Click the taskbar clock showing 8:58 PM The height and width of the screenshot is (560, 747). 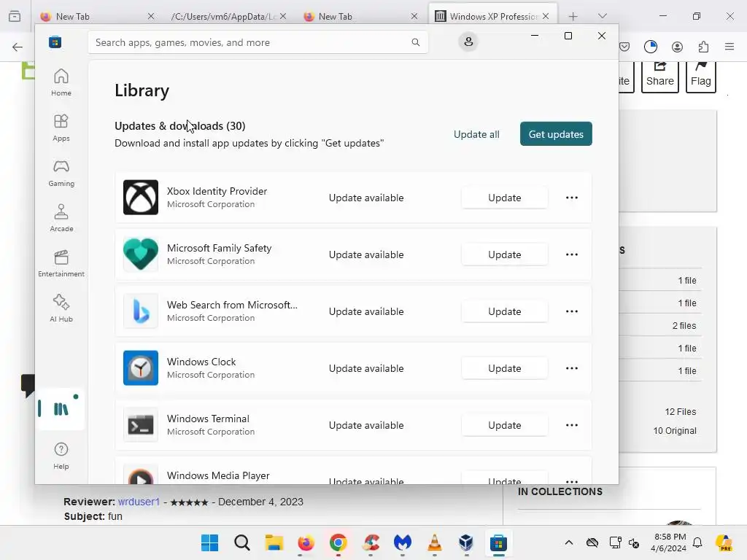(x=669, y=542)
